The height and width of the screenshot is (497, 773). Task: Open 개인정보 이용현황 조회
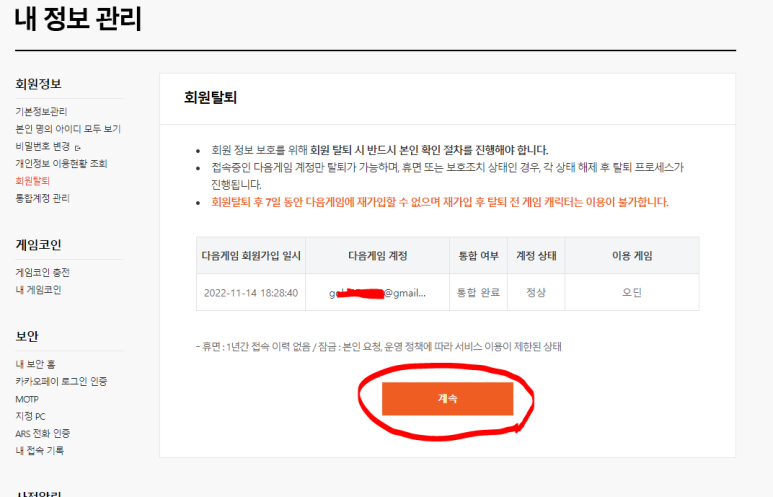[61, 164]
